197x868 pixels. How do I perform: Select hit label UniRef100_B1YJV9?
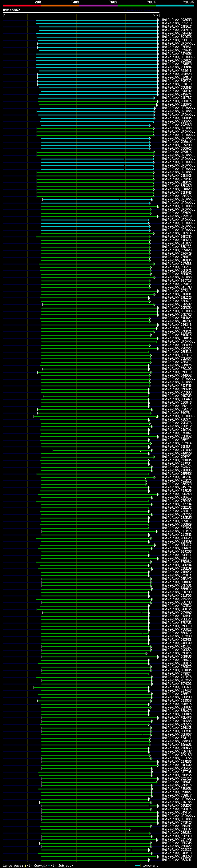[177, 839]
